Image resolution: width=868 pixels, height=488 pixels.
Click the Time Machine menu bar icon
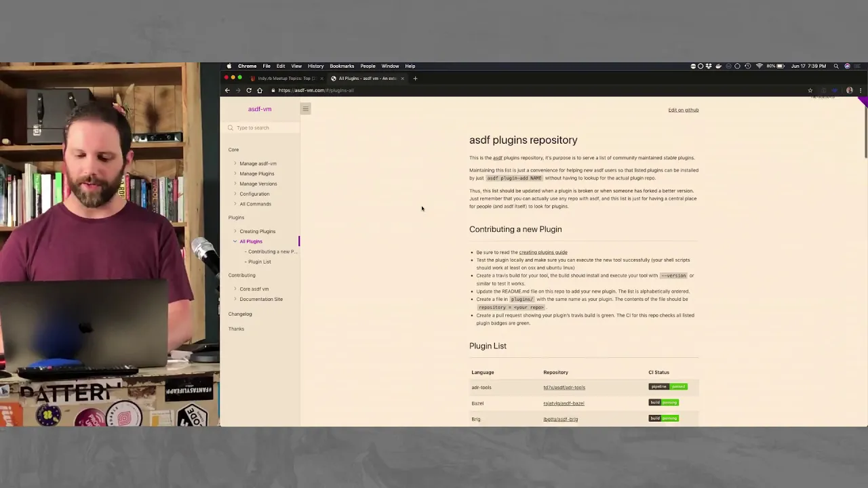coord(748,66)
